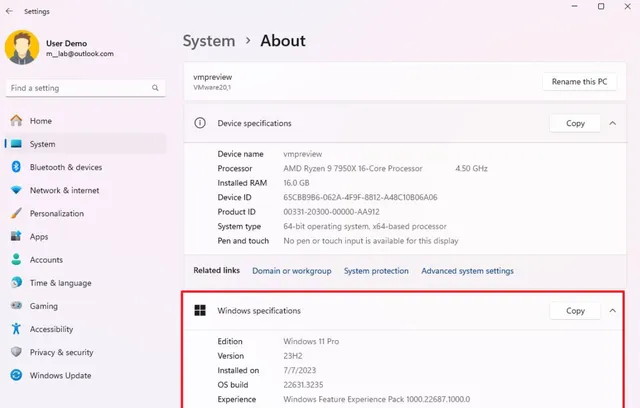Click the VMware20,1 model text

point(212,87)
